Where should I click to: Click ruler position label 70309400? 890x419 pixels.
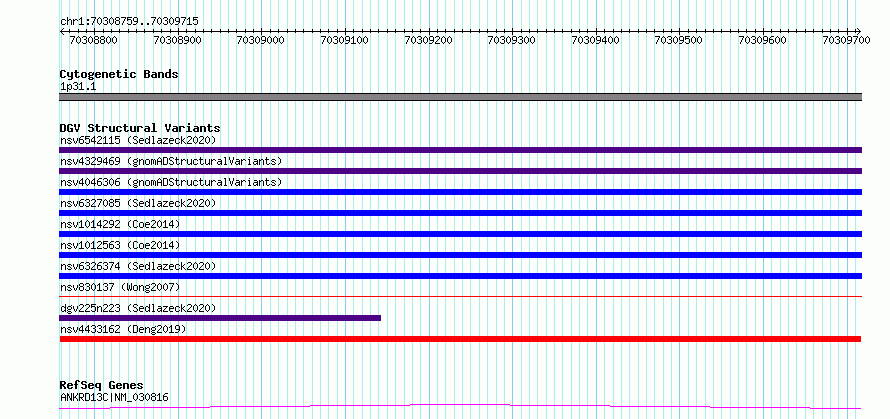click(x=595, y=40)
